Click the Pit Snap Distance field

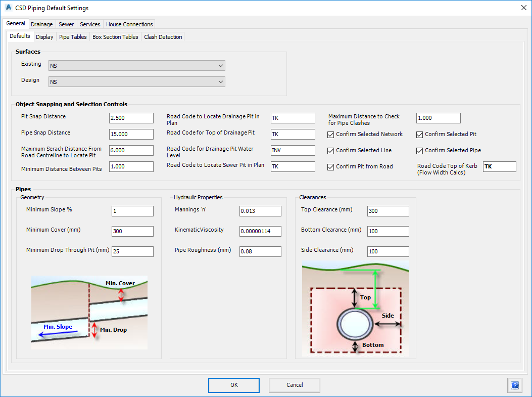(x=131, y=118)
